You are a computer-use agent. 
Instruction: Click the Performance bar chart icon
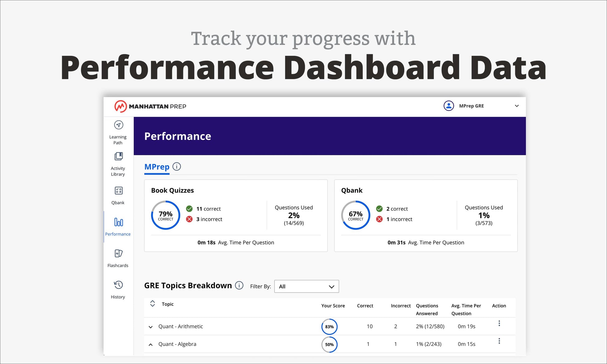pyautogui.click(x=119, y=222)
